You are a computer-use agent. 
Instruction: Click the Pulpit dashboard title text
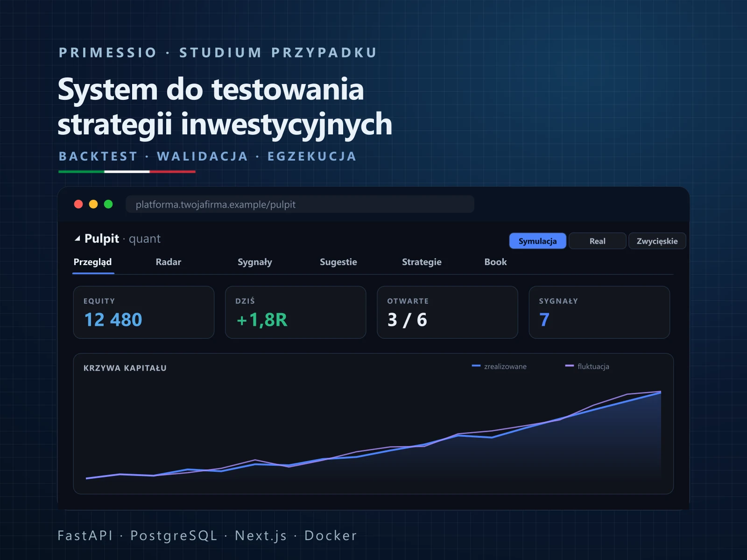click(x=102, y=238)
